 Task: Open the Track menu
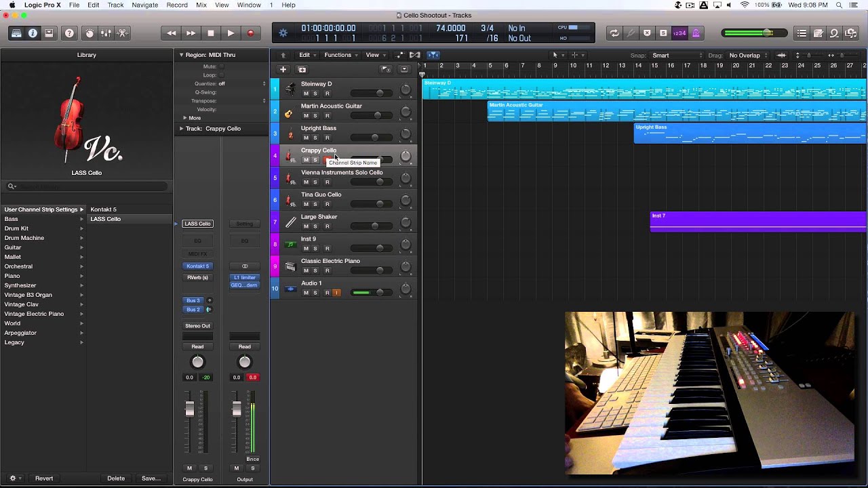(116, 5)
